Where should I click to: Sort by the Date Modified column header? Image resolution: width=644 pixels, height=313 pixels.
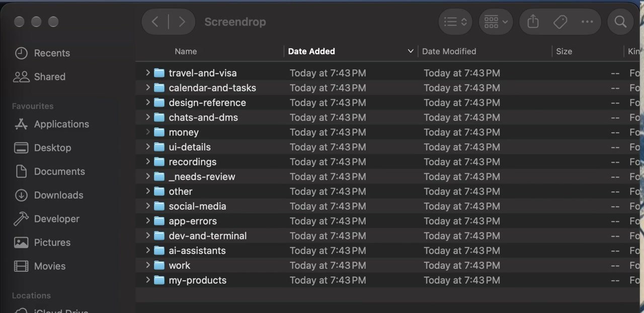tap(449, 51)
